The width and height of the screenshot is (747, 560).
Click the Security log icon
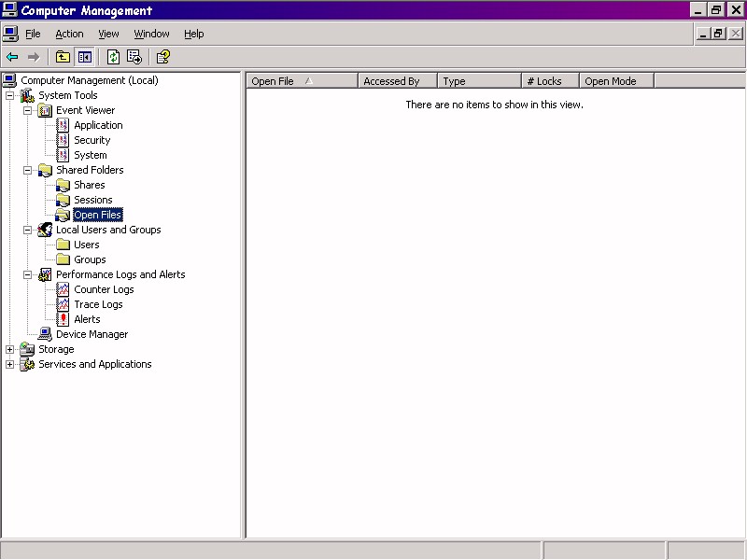coord(63,140)
